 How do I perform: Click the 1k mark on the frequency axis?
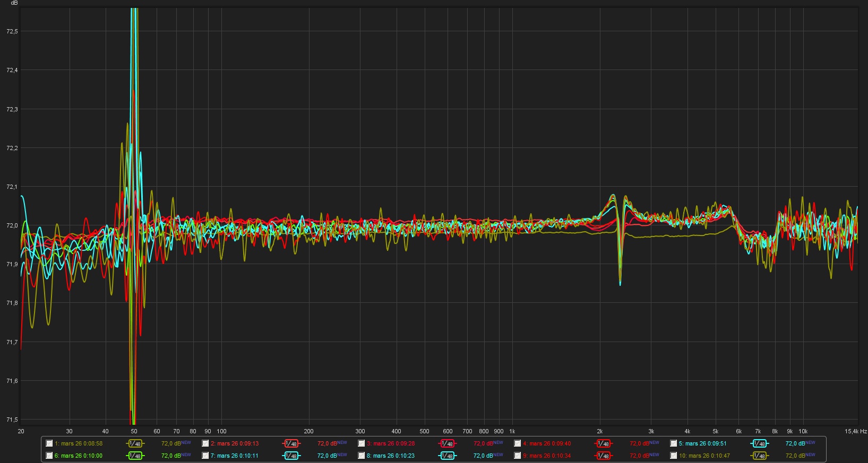click(512, 431)
